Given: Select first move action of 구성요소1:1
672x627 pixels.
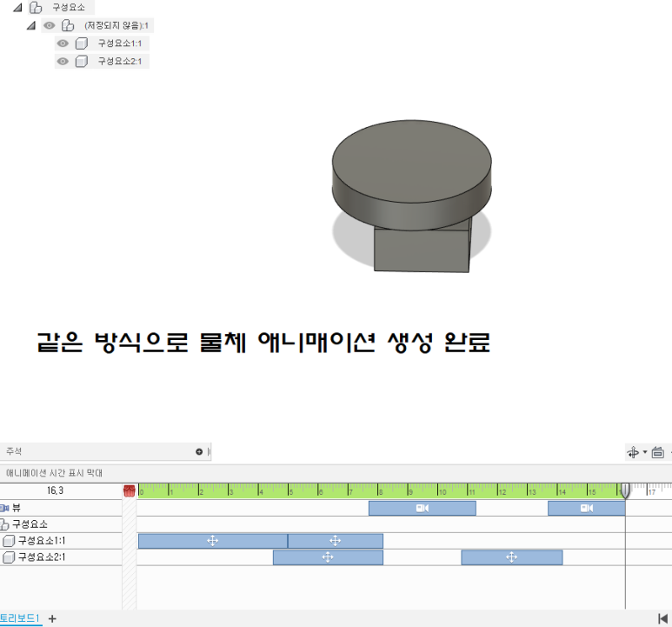Looking at the screenshot, I should 213,541.
